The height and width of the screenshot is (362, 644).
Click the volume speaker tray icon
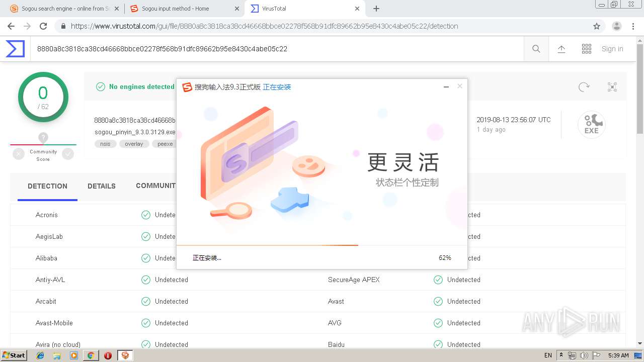tap(584, 355)
